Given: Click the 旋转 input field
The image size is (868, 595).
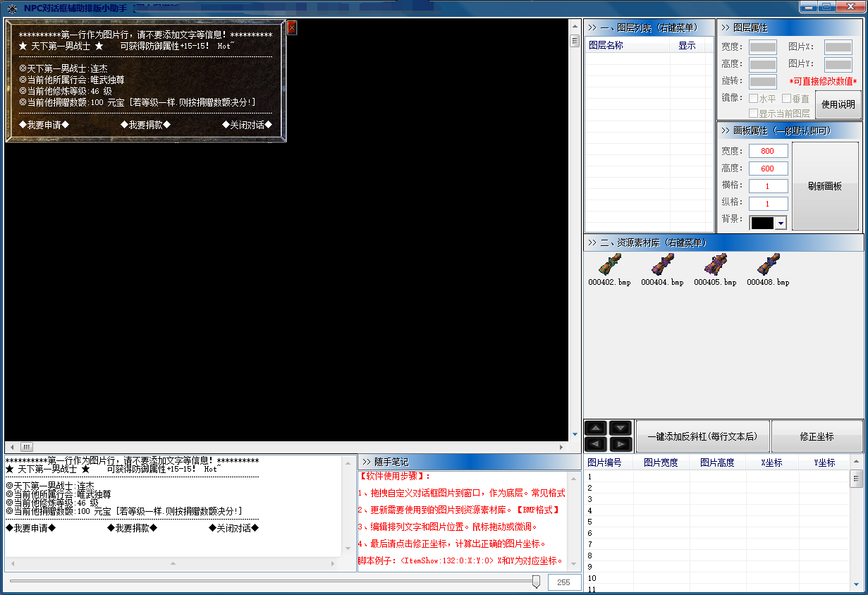Looking at the screenshot, I should 763,82.
